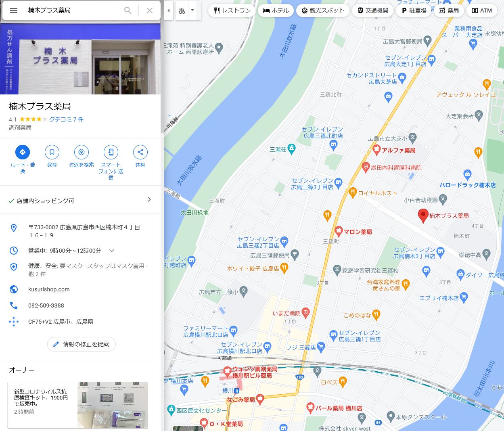Viewport: 504px width, 431px height.
Task: Expand the 店舗内ショッピング可 details row
Action: point(149,200)
